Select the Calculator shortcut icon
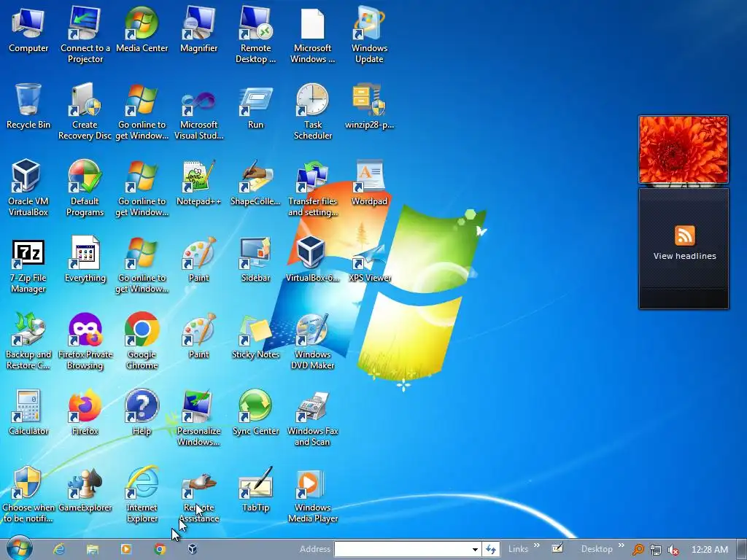This screenshot has width=747, height=560. click(28, 413)
